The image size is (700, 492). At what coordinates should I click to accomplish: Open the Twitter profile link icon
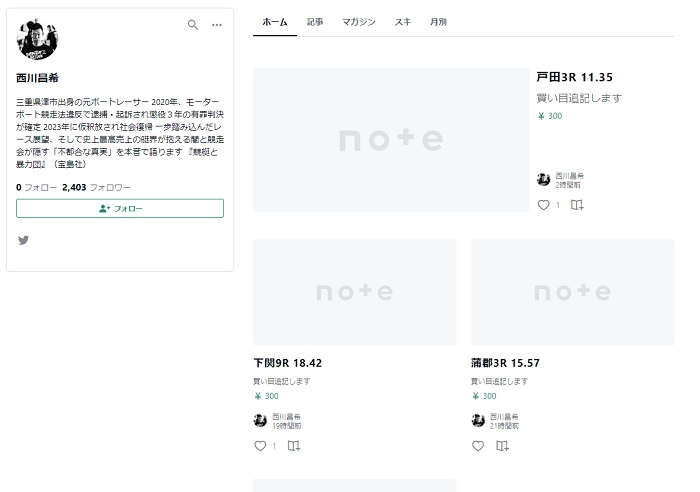[23, 240]
